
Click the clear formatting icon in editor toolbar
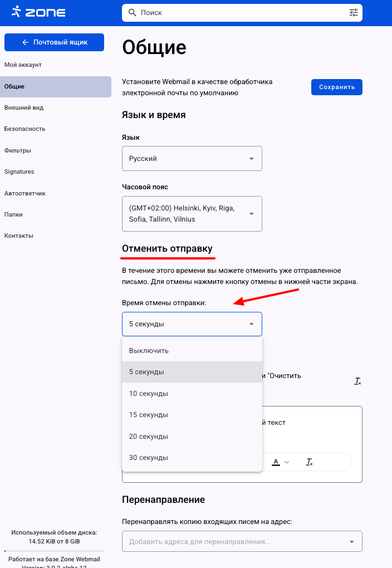point(310,462)
